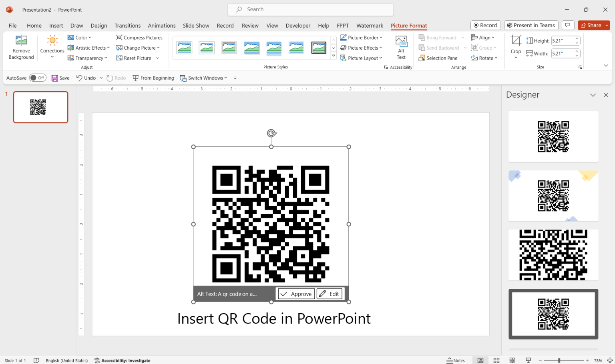
Task: Click Compress Pictures
Action: pyautogui.click(x=139, y=37)
